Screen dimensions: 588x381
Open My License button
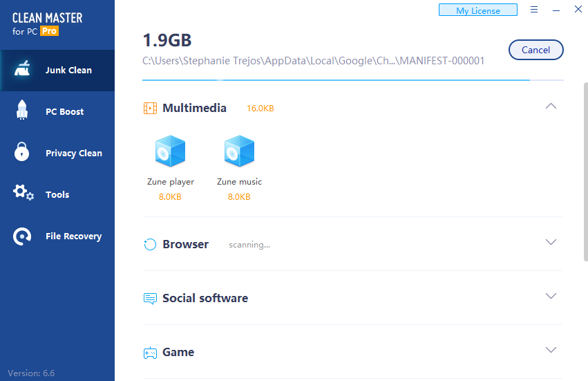click(x=478, y=10)
